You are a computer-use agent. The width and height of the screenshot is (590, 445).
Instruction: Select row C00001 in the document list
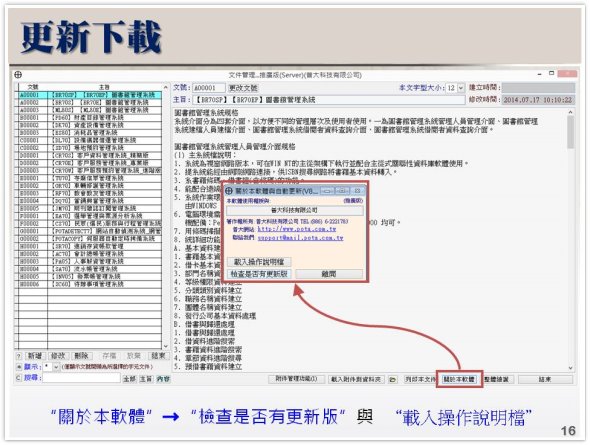click(x=90, y=140)
